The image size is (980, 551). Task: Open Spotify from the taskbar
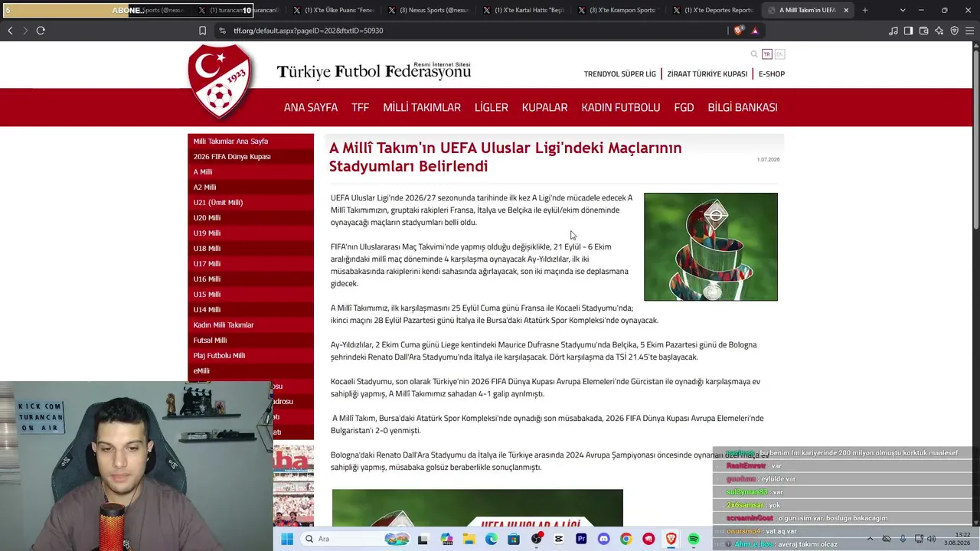694,539
